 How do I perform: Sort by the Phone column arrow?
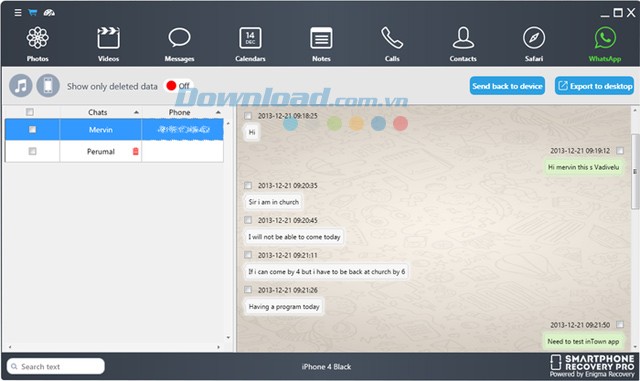[x=218, y=112]
